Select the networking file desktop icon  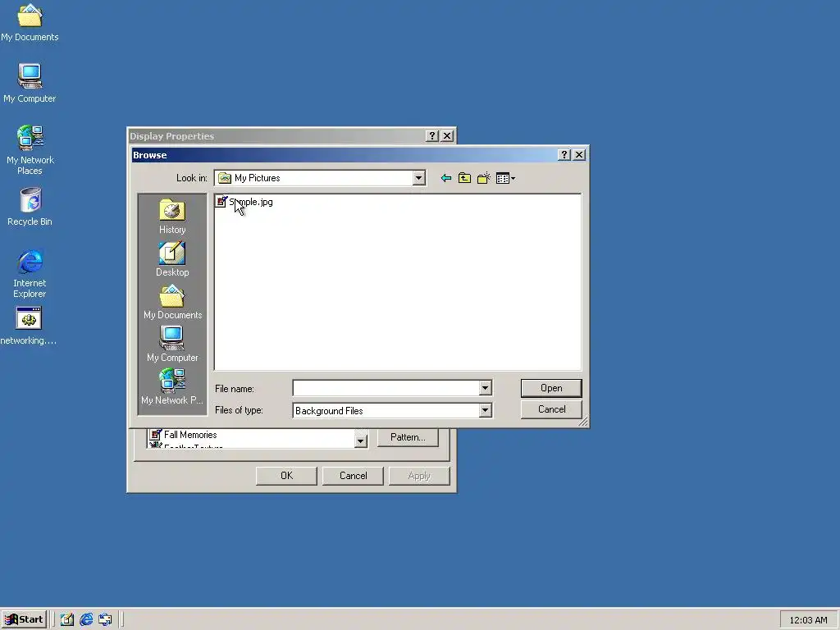(x=29, y=326)
